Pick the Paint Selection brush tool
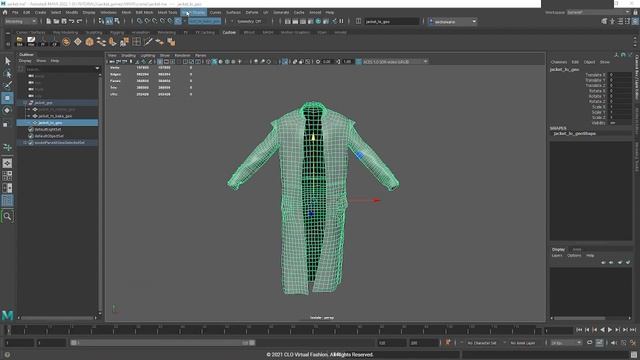 [x=7, y=85]
